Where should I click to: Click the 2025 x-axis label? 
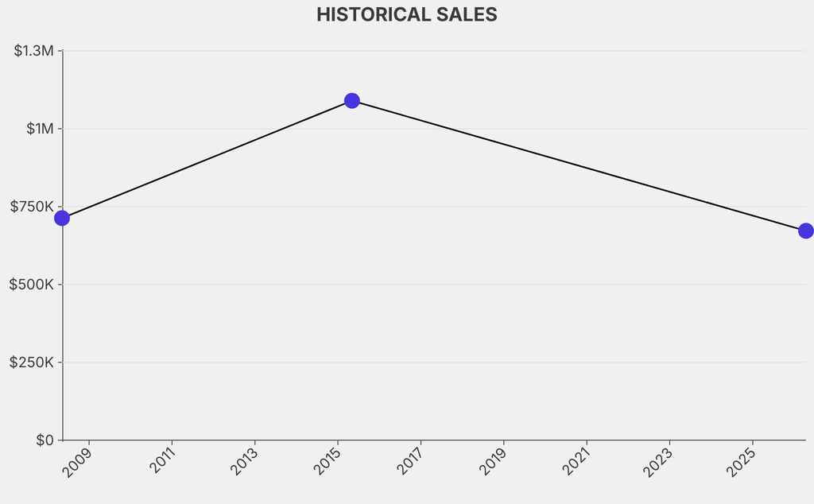point(741,463)
